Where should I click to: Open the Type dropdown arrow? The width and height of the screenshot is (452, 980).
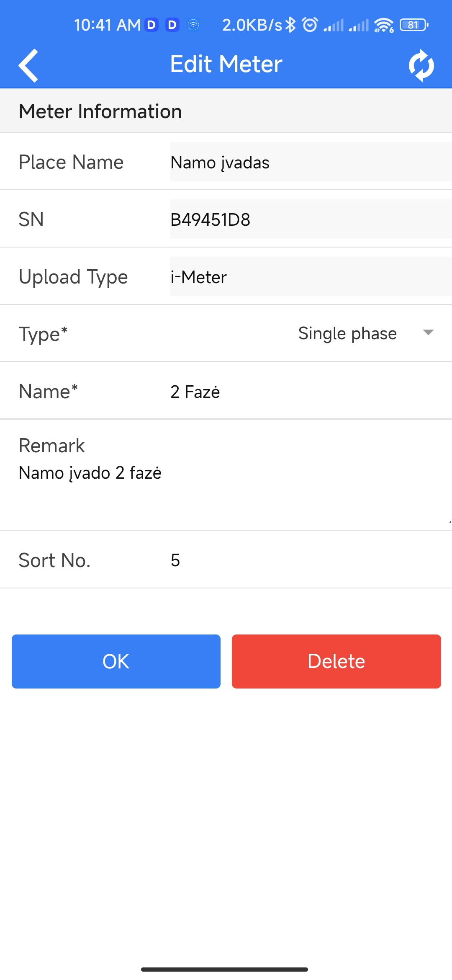tap(428, 333)
